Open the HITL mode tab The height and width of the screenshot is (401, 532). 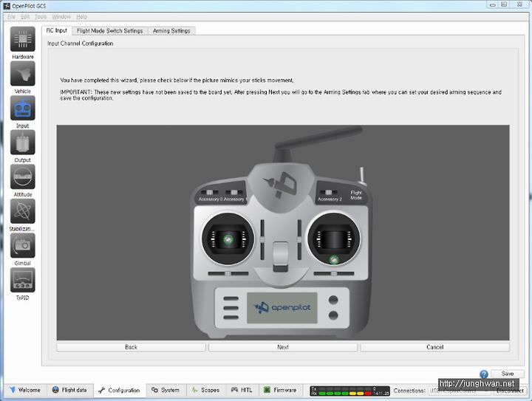tap(242, 390)
